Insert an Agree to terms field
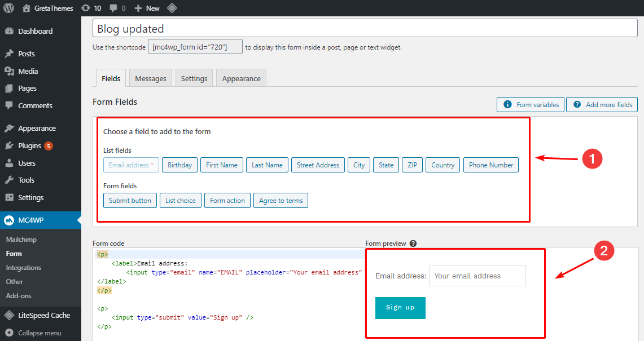Screen dimensions: 644x341 [x=281, y=200]
